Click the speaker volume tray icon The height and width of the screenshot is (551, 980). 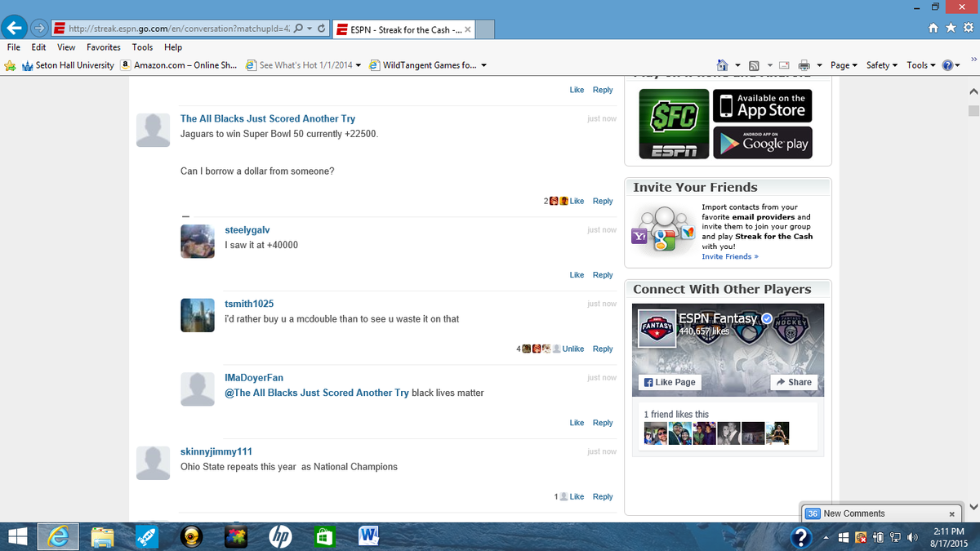point(912,536)
